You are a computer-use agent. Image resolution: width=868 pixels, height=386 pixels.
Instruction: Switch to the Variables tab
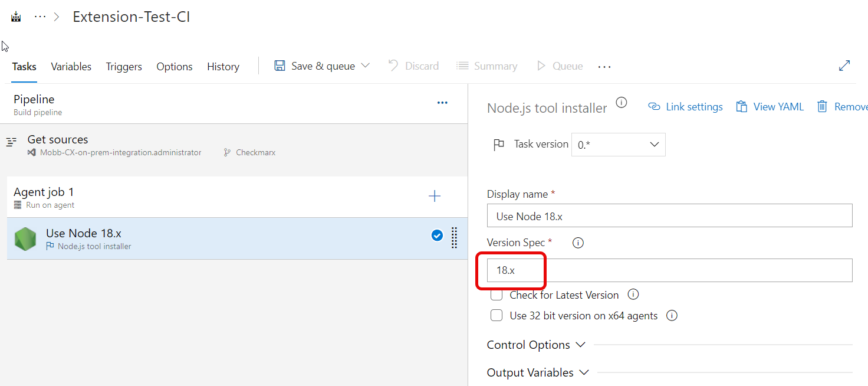point(71,67)
